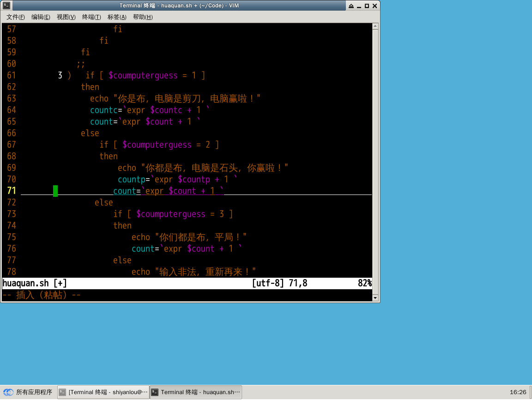Close the huaquan.sh terminal window
532x414 pixels.
[375, 6]
